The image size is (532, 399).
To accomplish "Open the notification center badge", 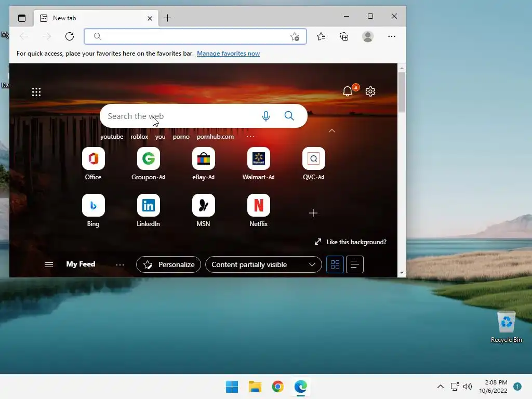I will [x=517, y=387].
